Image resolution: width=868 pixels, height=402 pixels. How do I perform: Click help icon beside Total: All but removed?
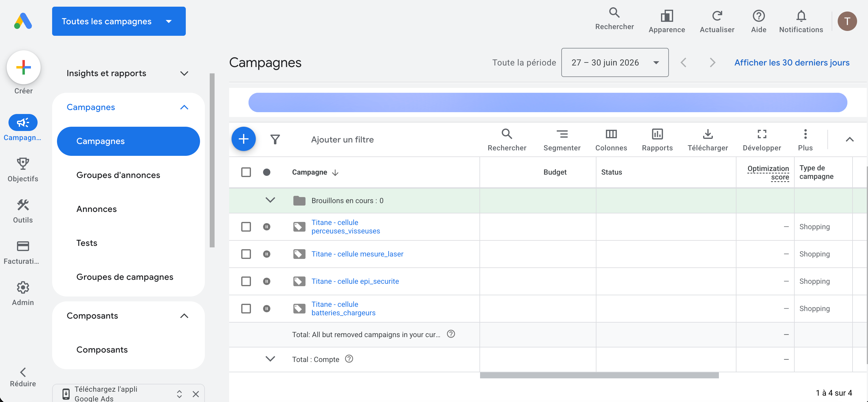(x=451, y=334)
